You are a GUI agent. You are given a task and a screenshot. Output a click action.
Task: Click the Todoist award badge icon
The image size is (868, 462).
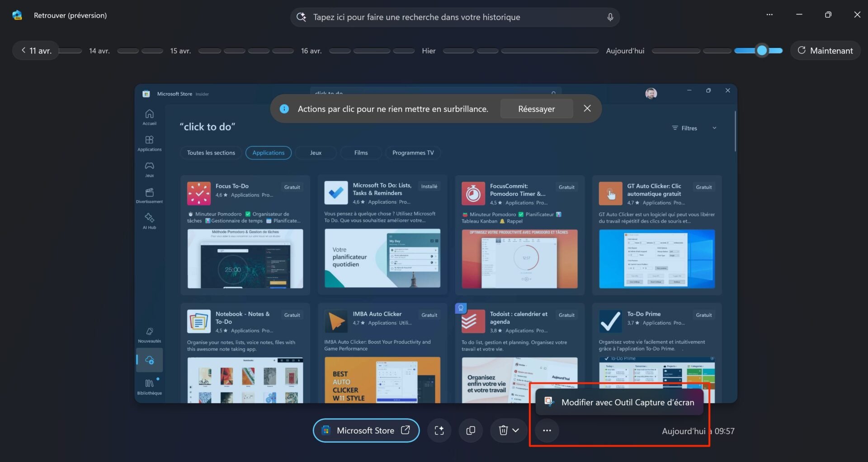point(461,308)
